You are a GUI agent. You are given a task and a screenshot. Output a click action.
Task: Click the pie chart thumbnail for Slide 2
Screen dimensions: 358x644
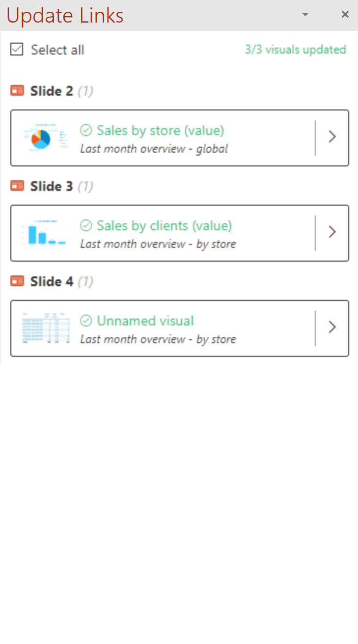click(x=45, y=138)
